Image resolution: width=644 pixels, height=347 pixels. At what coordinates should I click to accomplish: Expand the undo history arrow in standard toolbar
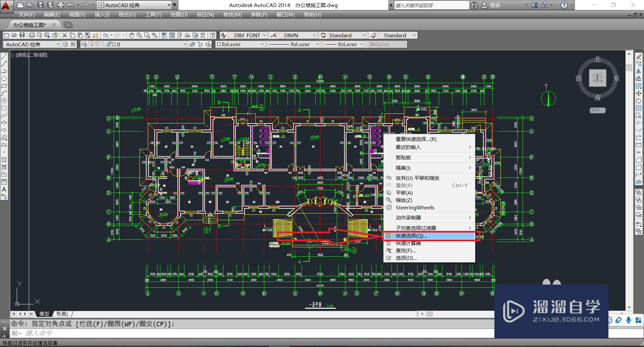111,35
